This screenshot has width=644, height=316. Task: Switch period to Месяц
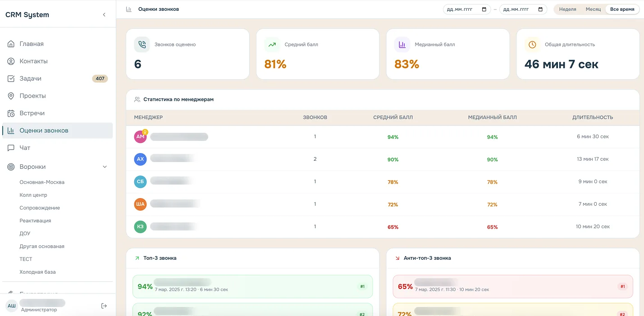point(593,9)
